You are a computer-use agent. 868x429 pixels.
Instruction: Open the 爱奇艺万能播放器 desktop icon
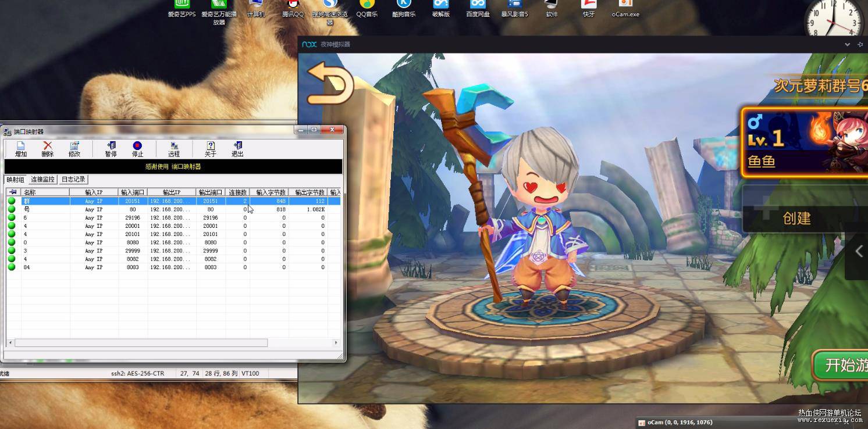point(219,12)
